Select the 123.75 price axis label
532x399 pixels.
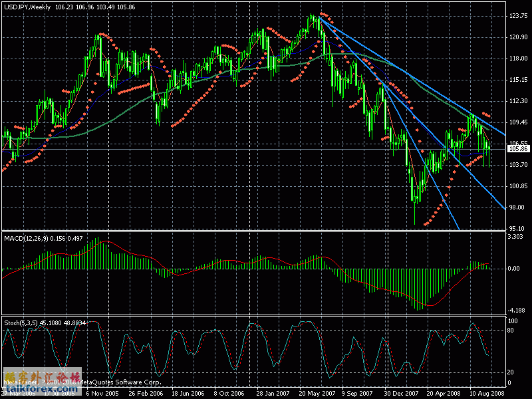click(519, 15)
